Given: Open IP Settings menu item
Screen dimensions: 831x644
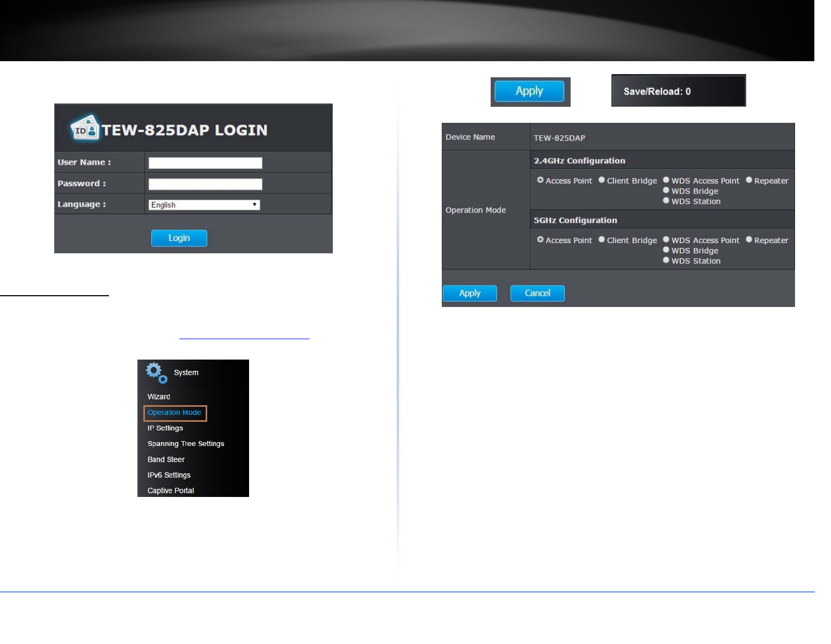Looking at the screenshot, I should click(165, 428).
